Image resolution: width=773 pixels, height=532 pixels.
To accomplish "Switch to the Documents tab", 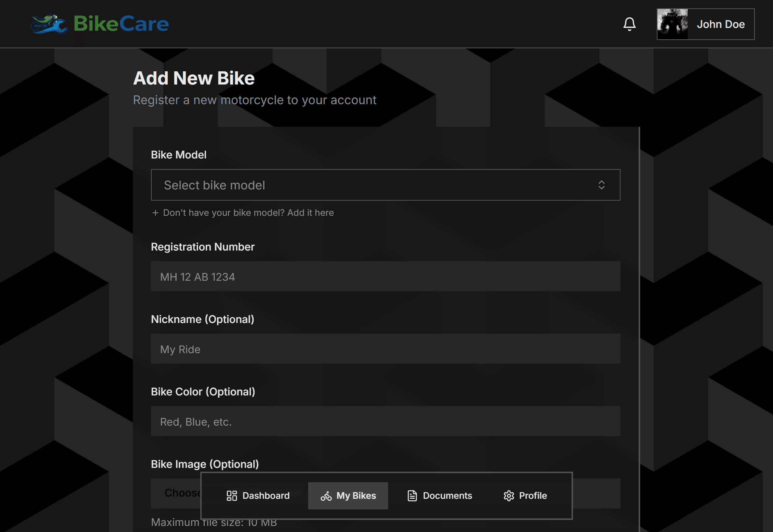I will tap(440, 496).
